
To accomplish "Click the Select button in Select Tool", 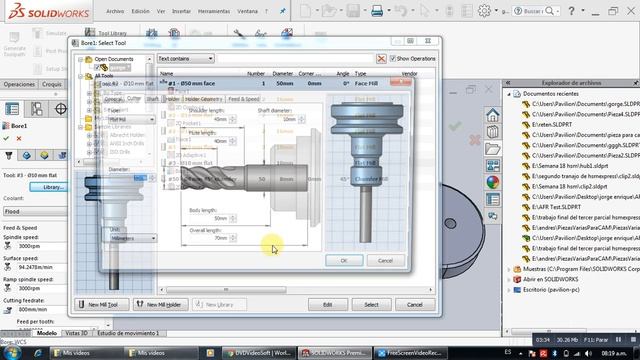I will [371, 304].
